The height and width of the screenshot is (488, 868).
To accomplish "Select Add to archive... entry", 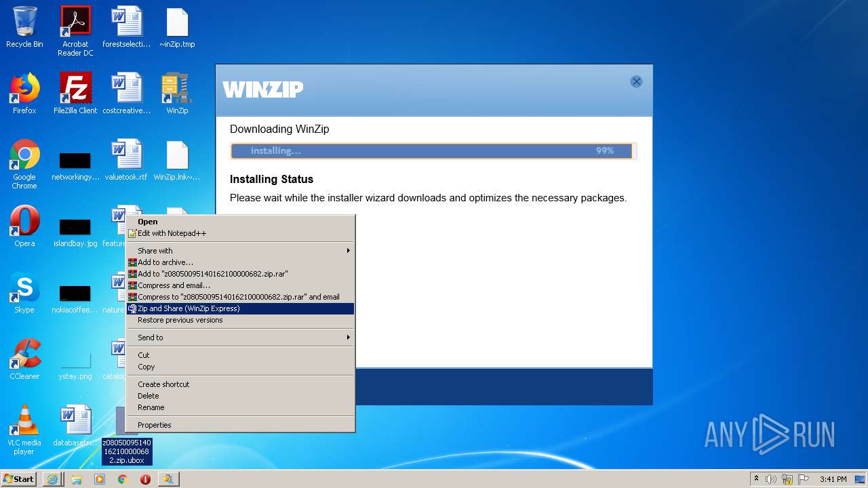I will point(241,262).
